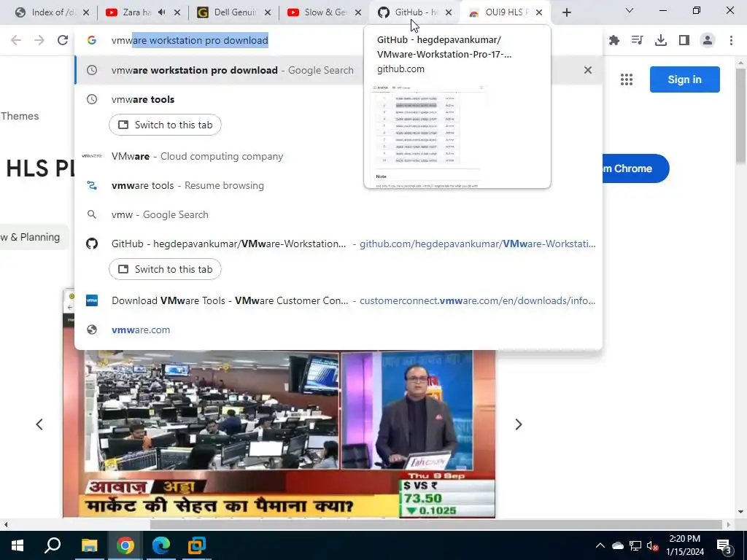Toggle the side panel icon
The image size is (747, 560).
pos(684,41)
